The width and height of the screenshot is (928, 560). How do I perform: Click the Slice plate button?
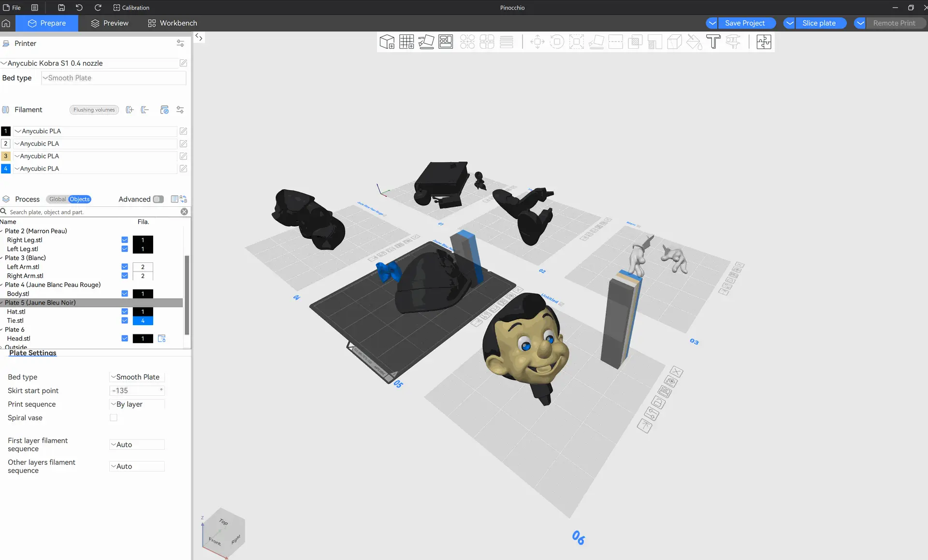pos(819,23)
